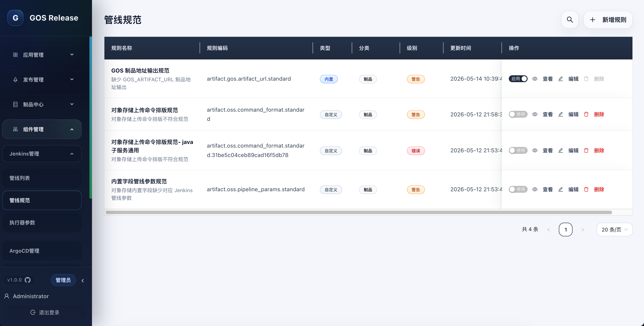Click 查看 for GOS 制品地址输出规范
Image resolution: width=644 pixels, height=326 pixels.
548,79
